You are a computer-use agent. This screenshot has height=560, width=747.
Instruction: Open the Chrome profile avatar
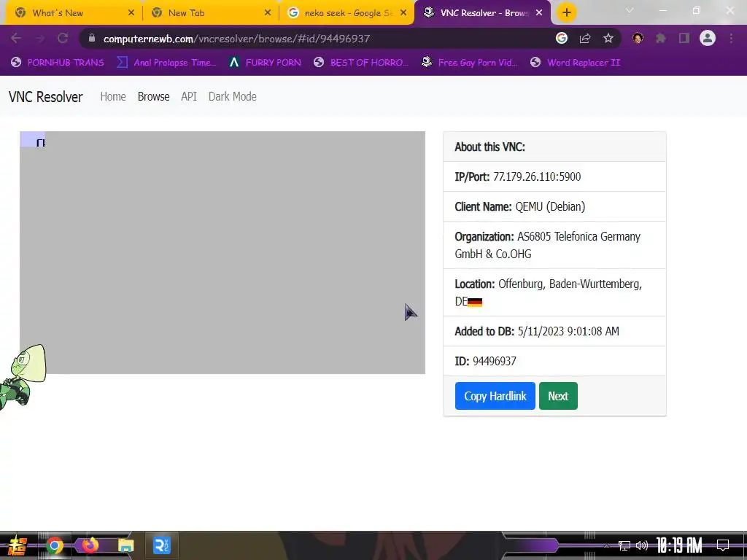pos(708,38)
